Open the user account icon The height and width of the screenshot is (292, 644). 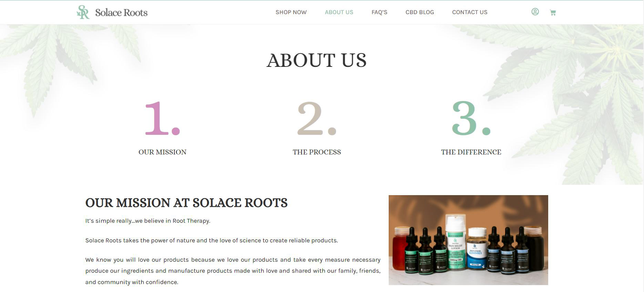click(535, 12)
